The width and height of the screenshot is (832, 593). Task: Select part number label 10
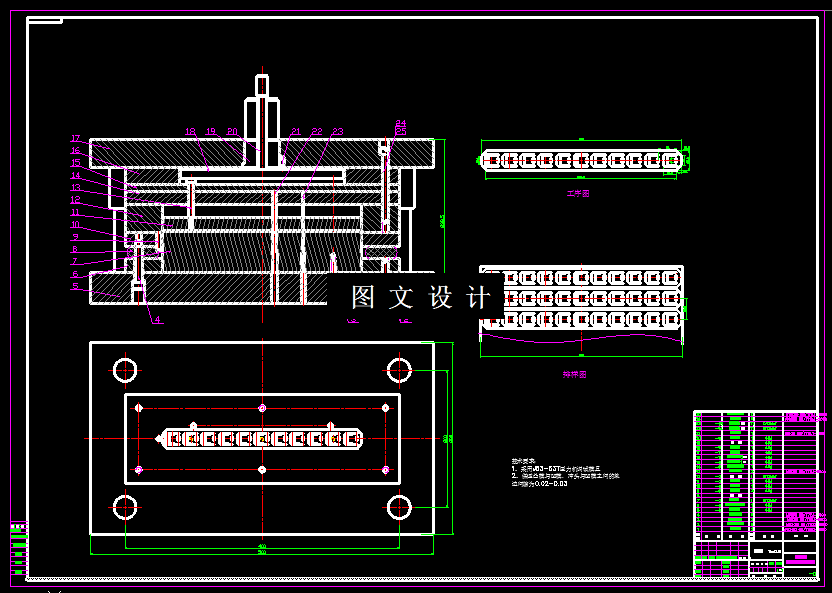tap(75, 224)
